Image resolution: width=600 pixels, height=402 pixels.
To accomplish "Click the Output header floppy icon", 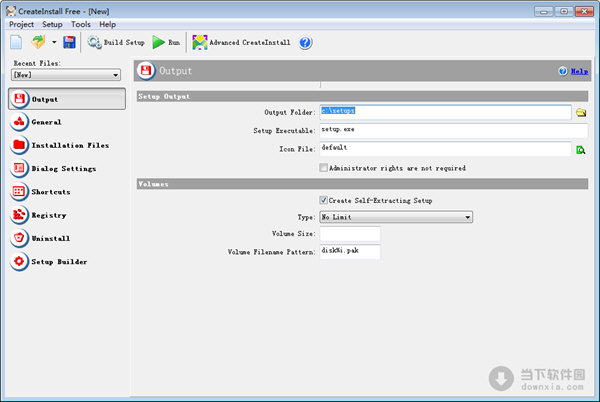I will click(x=146, y=70).
